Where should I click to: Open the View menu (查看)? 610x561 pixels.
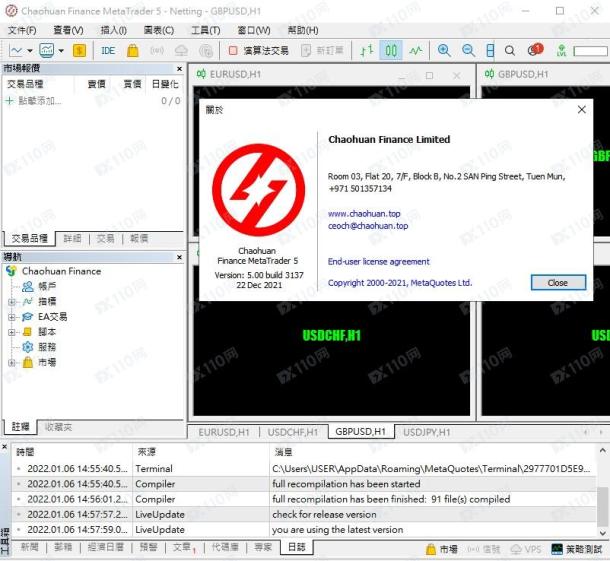coord(68,30)
